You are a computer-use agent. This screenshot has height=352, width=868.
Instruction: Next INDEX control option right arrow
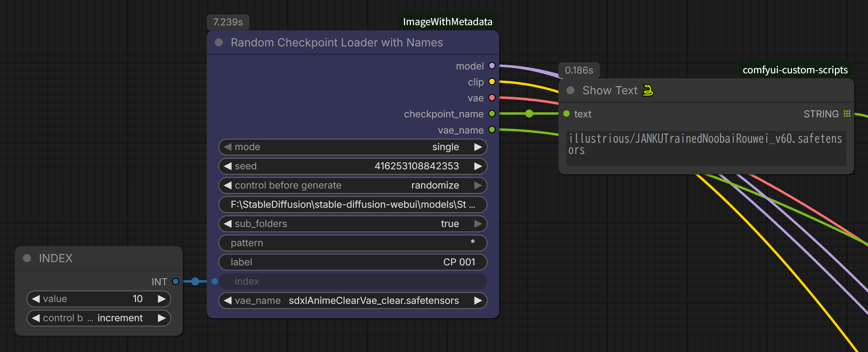(x=162, y=318)
